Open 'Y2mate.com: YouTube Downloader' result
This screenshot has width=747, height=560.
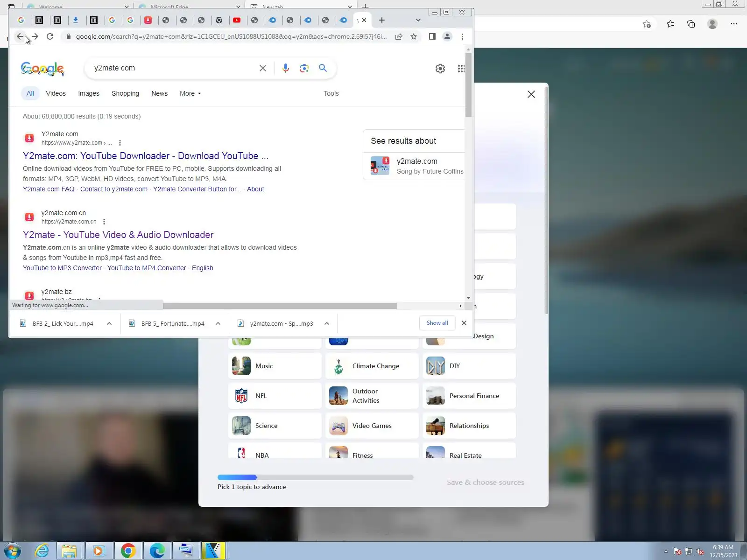(x=146, y=156)
